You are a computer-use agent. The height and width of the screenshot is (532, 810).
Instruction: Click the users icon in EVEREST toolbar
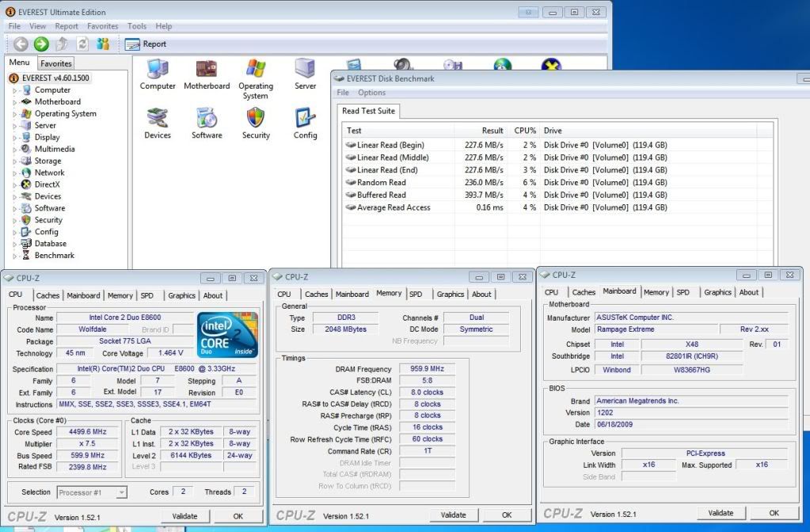pyautogui.click(x=103, y=44)
